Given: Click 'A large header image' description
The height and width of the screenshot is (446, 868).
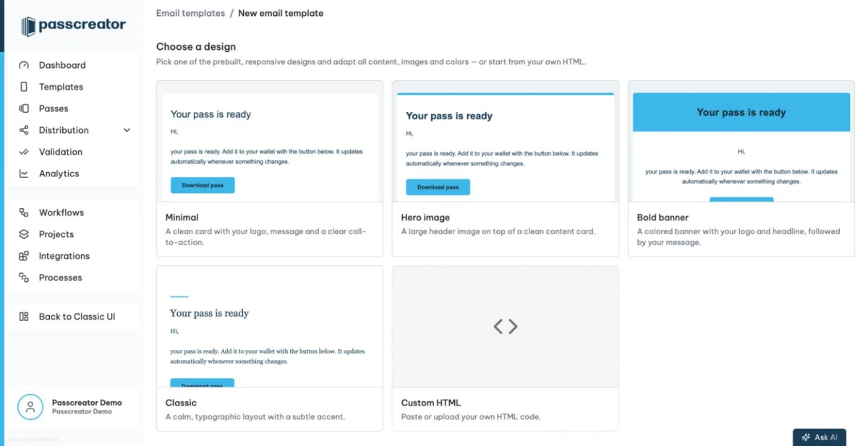Looking at the screenshot, I should 498,231.
